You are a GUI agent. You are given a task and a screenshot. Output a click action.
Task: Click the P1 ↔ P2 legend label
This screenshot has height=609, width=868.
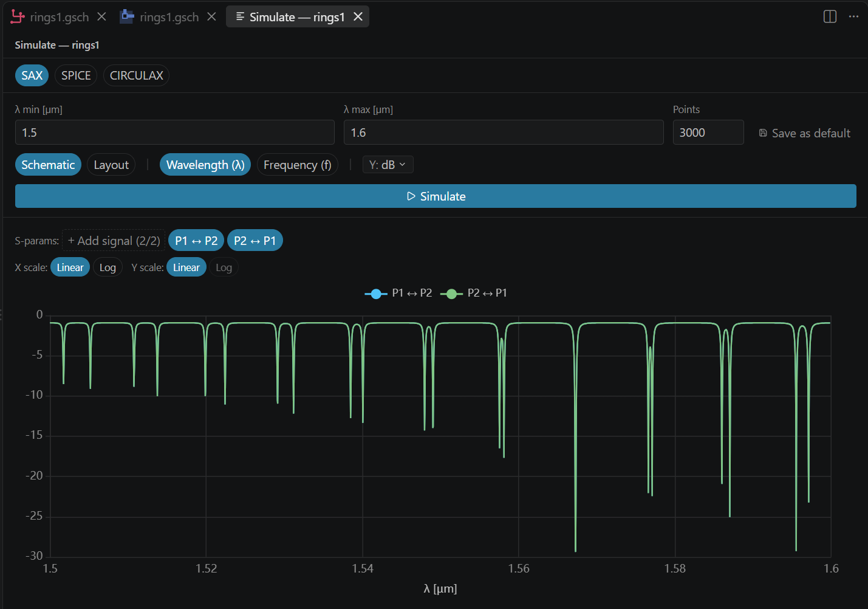coord(412,293)
